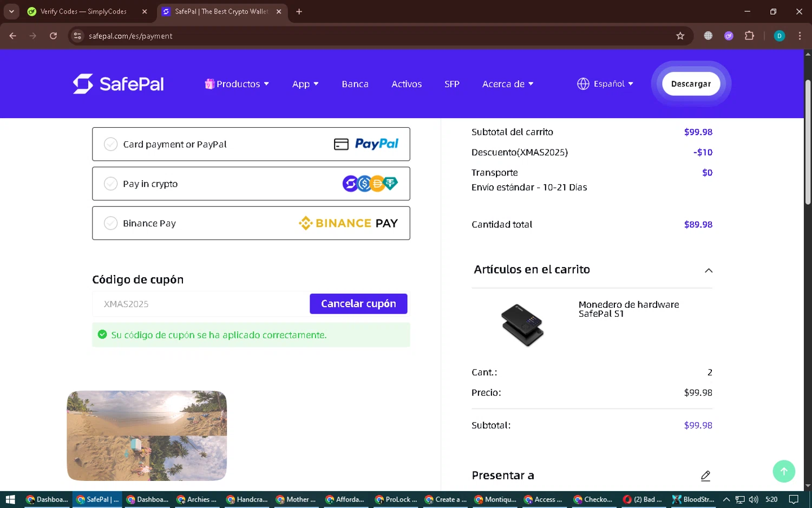
Task: Open the Chrome three-dot menu
Action: tap(800, 36)
